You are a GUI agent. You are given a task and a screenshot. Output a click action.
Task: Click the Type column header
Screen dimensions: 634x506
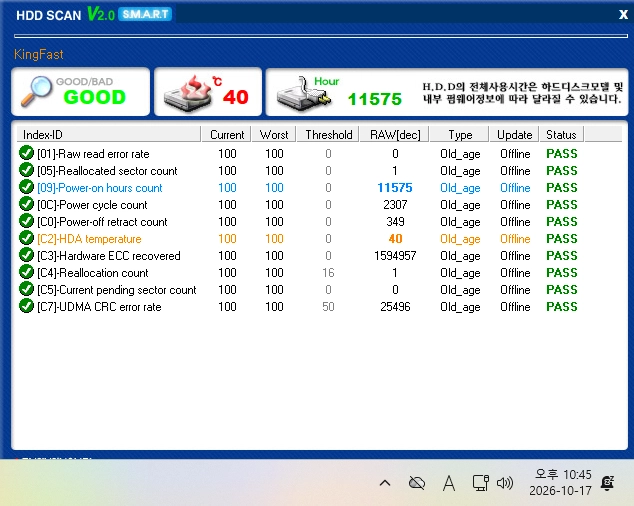(460, 134)
